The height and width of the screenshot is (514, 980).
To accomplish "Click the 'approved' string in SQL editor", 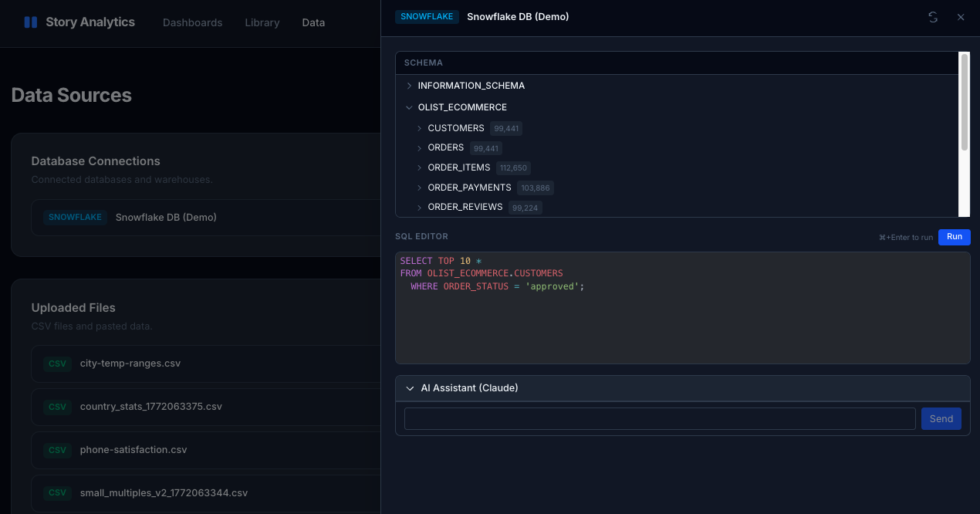I will [553, 286].
